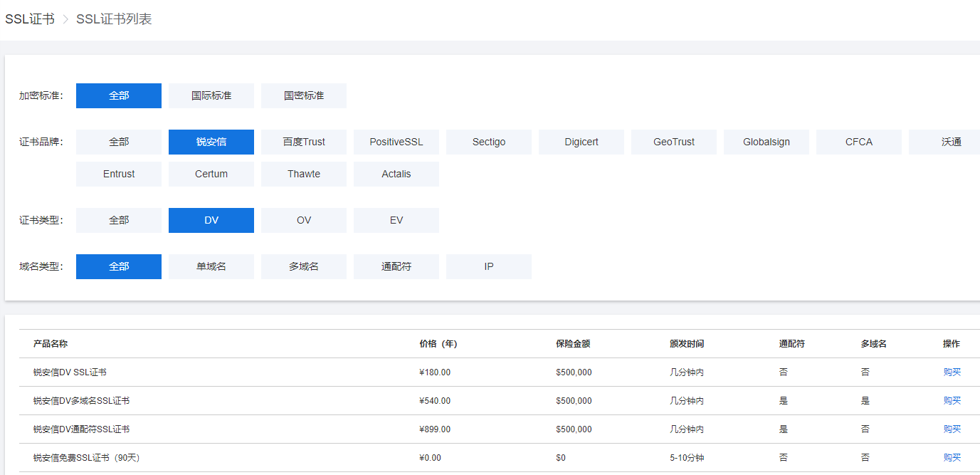The height and width of the screenshot is (475, 980).
Task: Filter domain type by IP
Action: pyautogui.click(x=489, y=266)
